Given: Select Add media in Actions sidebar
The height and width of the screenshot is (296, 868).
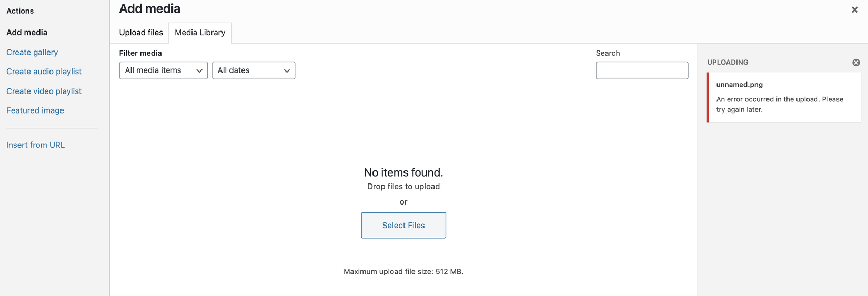Looking at the screenshot, I should [27, 33].
